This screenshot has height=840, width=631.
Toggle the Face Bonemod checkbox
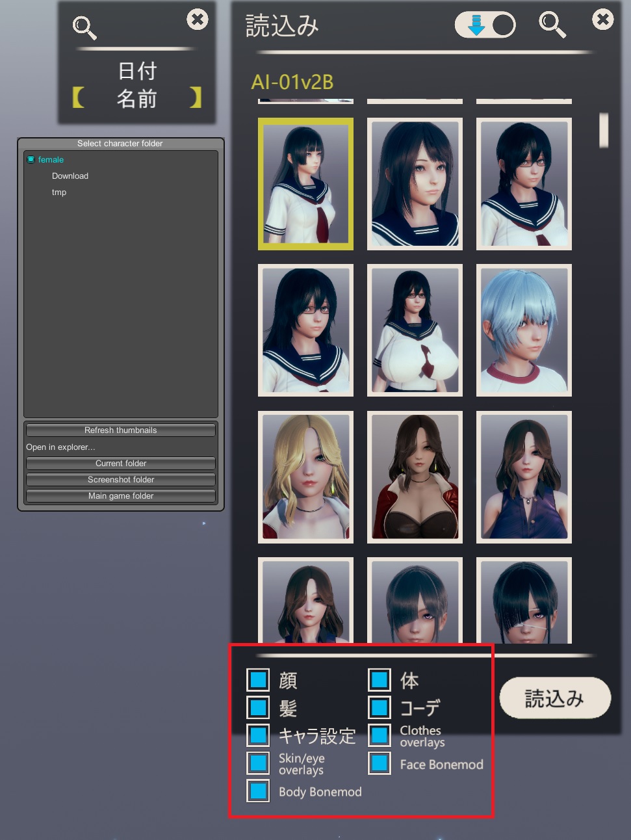tap(380, 763)
